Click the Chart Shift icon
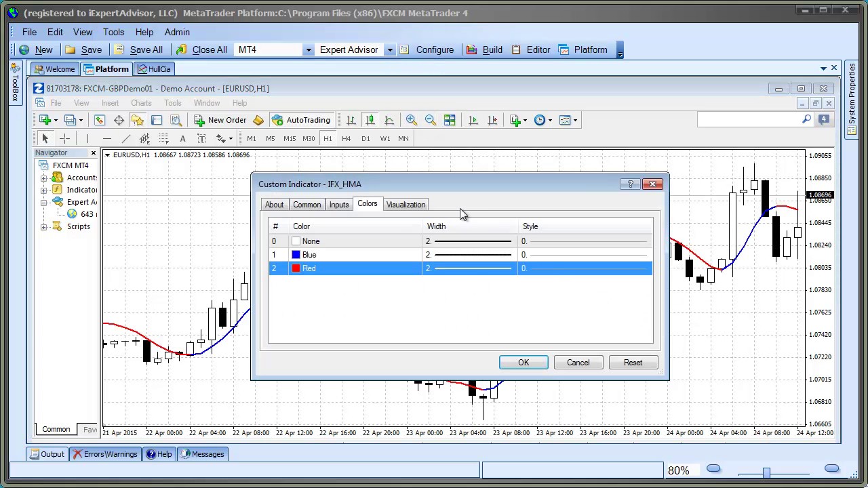Image resolution: width=868 pixels, height=488 pixels. [492, 120]
